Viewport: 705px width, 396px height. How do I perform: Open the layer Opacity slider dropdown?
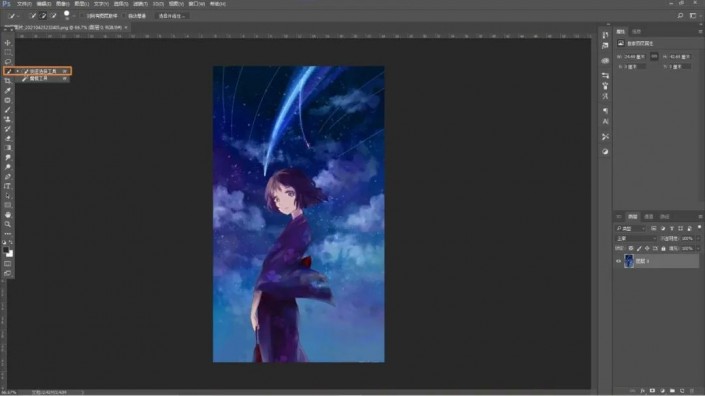pyautogui.click(x=698, y=239)
